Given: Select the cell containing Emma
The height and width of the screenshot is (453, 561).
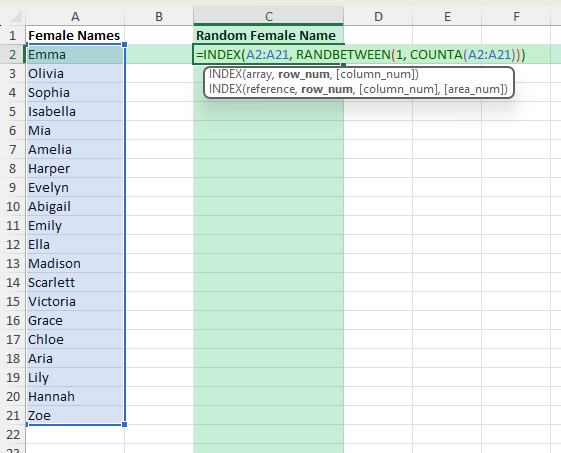Looking at the screenshot, I should (75, 54).
